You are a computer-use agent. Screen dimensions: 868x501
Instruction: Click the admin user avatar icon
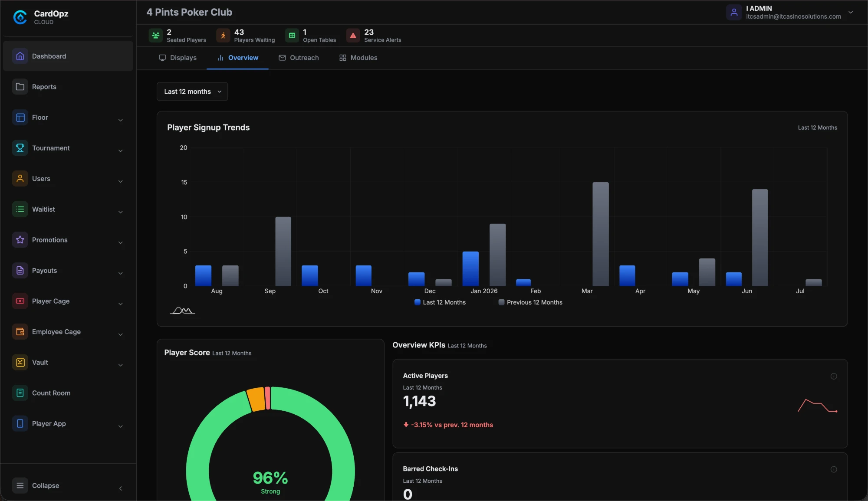pyautogui.click(x=734, y=12)
